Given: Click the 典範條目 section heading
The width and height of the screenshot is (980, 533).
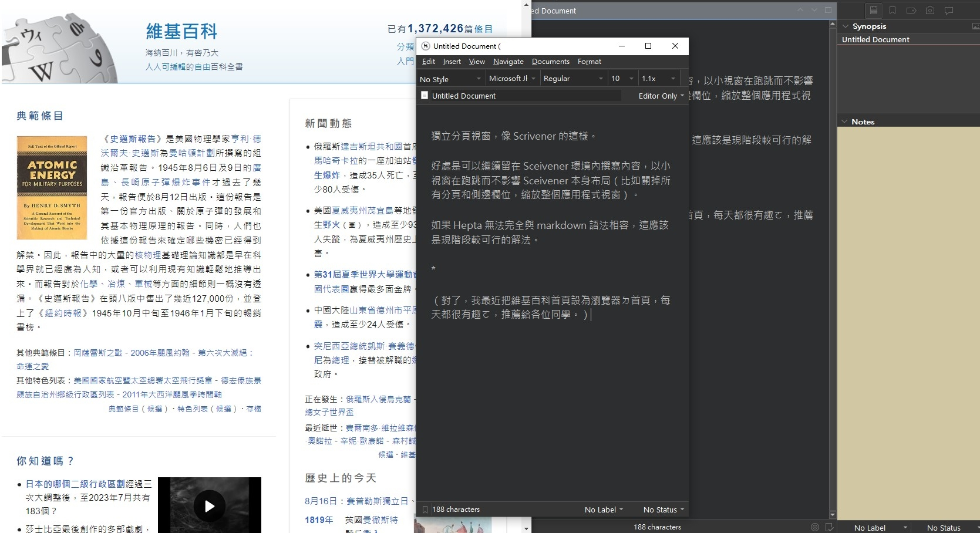Looking at the screenshot, I should (x=40, y=116).
